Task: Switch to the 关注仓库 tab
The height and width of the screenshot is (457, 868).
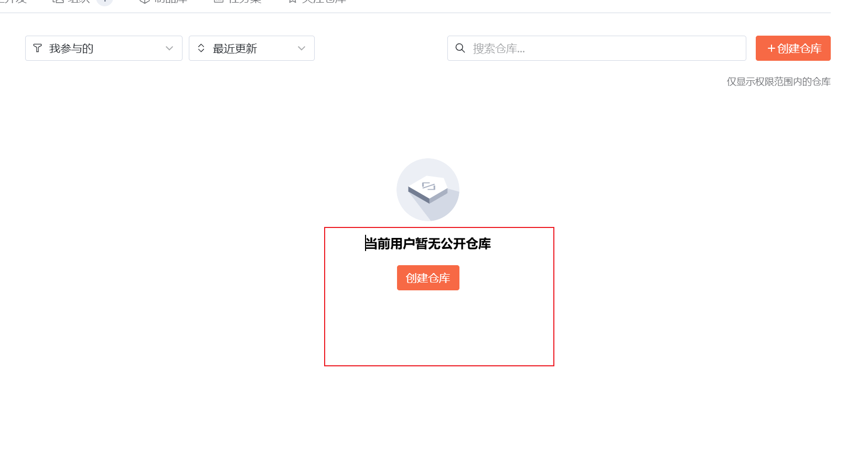Action: (324, 2)
